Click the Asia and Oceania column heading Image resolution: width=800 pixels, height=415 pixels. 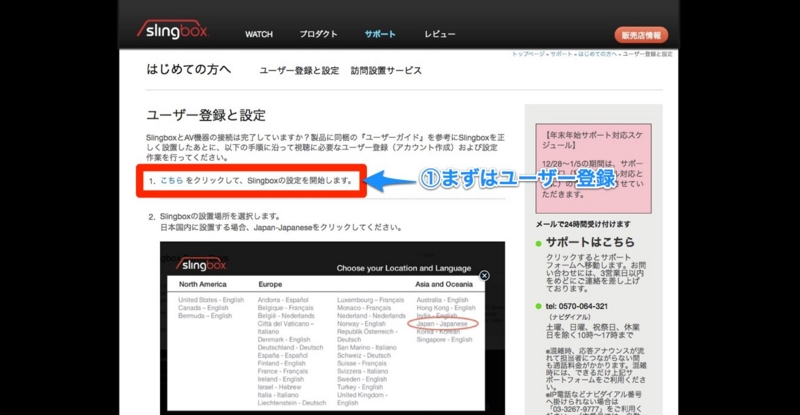pyautogui.click(x=444, y=284)
